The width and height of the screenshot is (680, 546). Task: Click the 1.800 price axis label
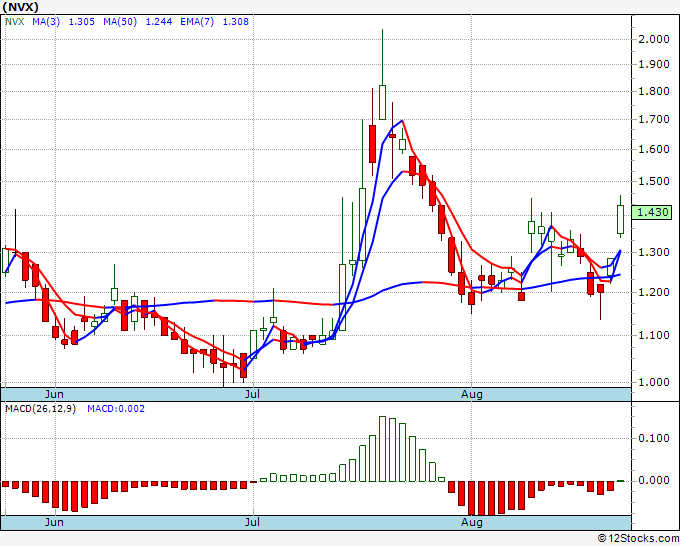654,92
